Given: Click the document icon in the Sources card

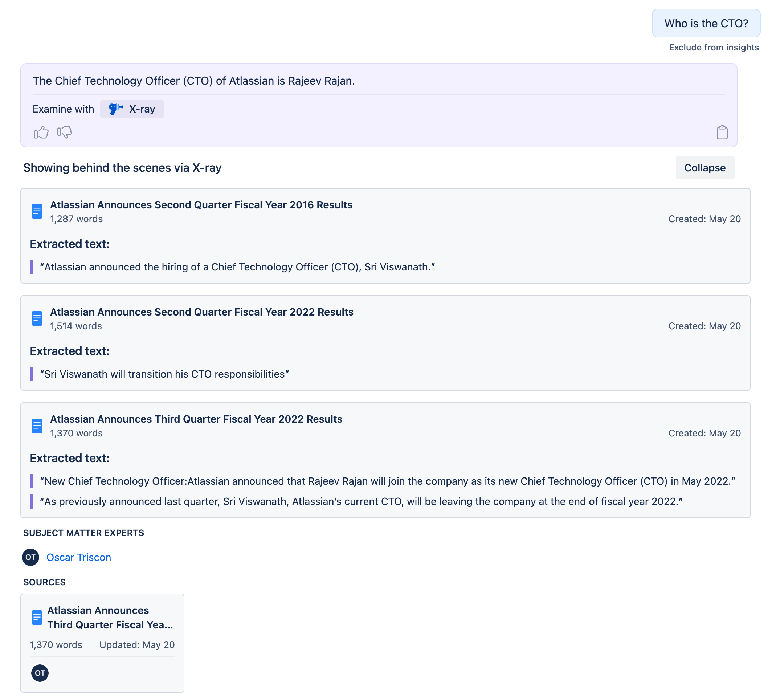Looking at the screenshot, I should tap(37, 617).
